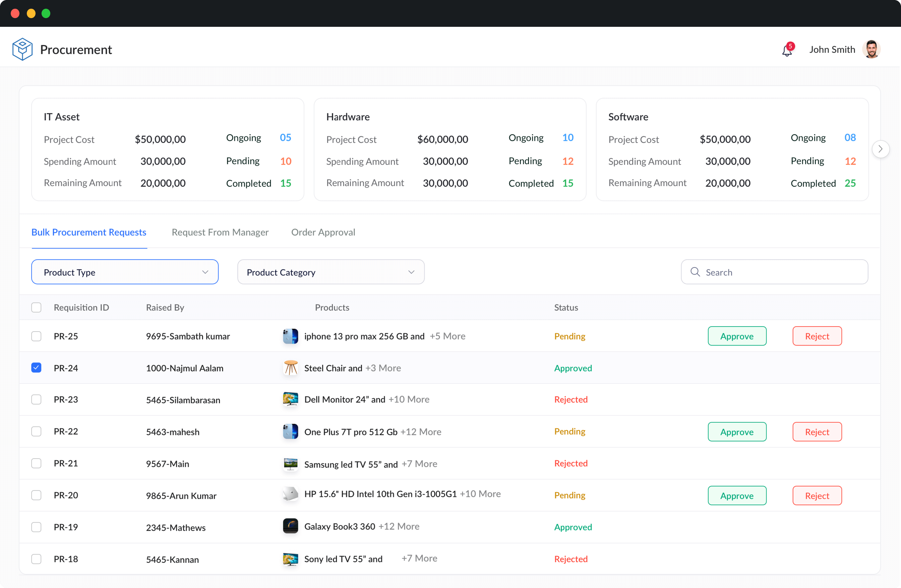This screenshot has width=901, height=588.
Task: Open the Product Type dropdown
Action: [125, 272]
